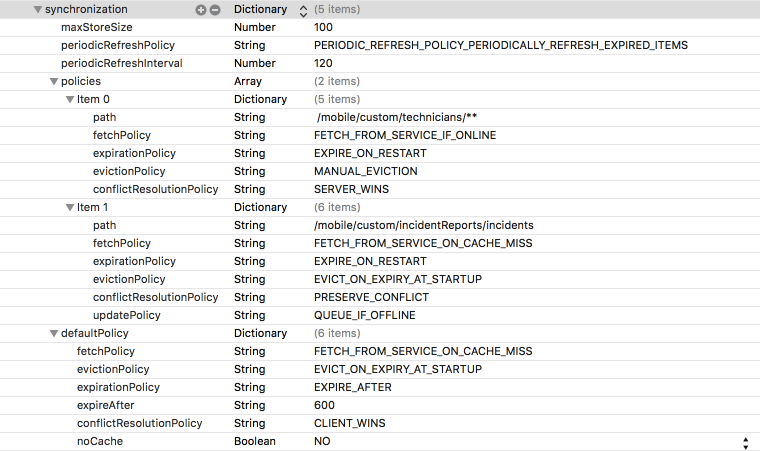Screen dimensions: 760x451
Task: Collapse the defaultPolicy dictionary
Action: (54, 333)
